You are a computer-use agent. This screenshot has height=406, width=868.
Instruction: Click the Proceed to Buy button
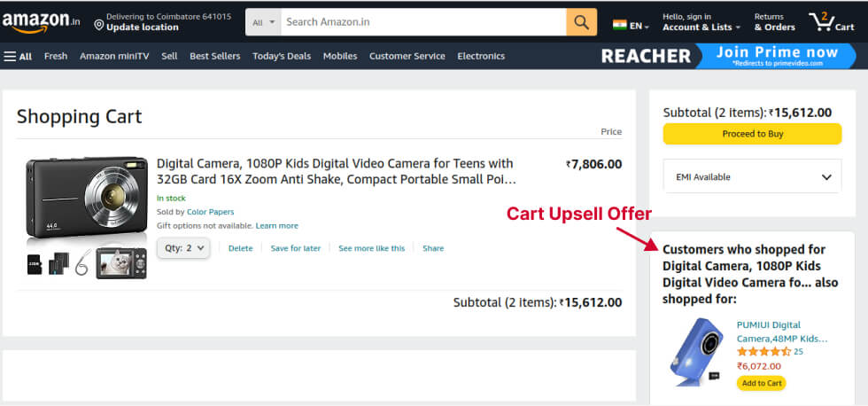[x=752, y=134]
